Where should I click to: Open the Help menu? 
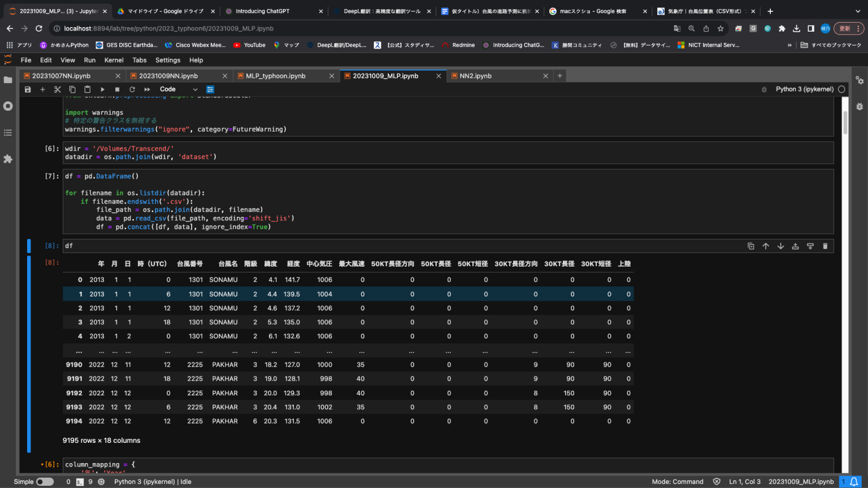pos(196,60)
